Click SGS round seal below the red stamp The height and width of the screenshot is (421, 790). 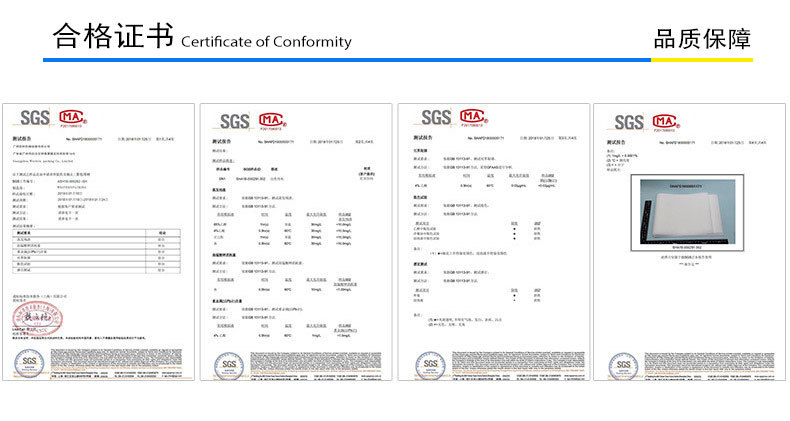pos(29,363)
